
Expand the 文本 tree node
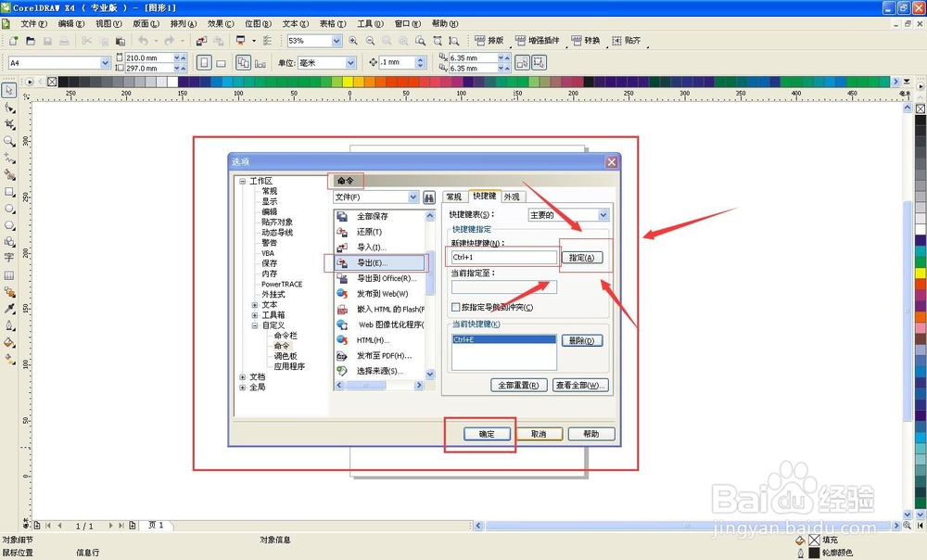pyautogui.click(x=255, y=305)
